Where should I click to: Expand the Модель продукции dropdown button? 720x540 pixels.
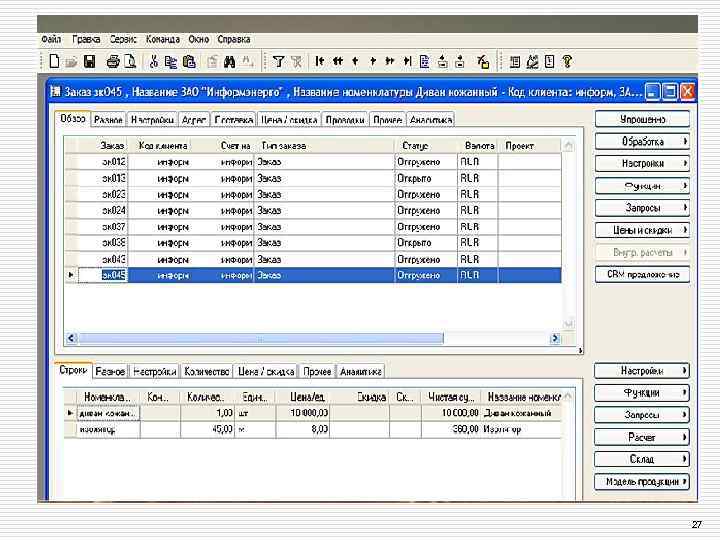(x=643, y=481)
